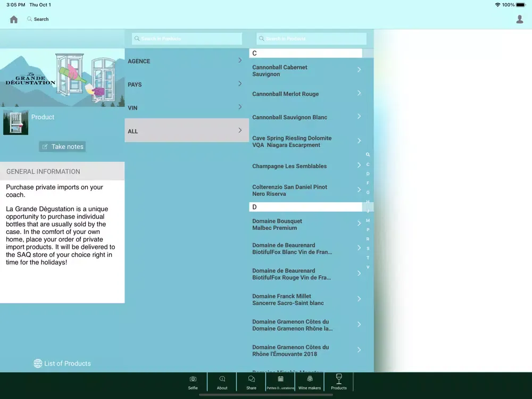Tap the search icon atop the alphabet index
This screenshot has height=399, width=532.
(x=368, y=155)
